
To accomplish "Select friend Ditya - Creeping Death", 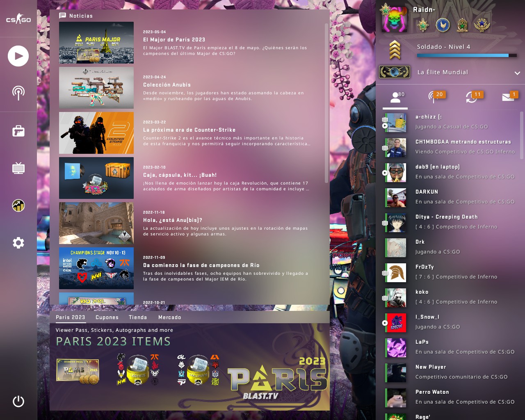I will (450, 222).
